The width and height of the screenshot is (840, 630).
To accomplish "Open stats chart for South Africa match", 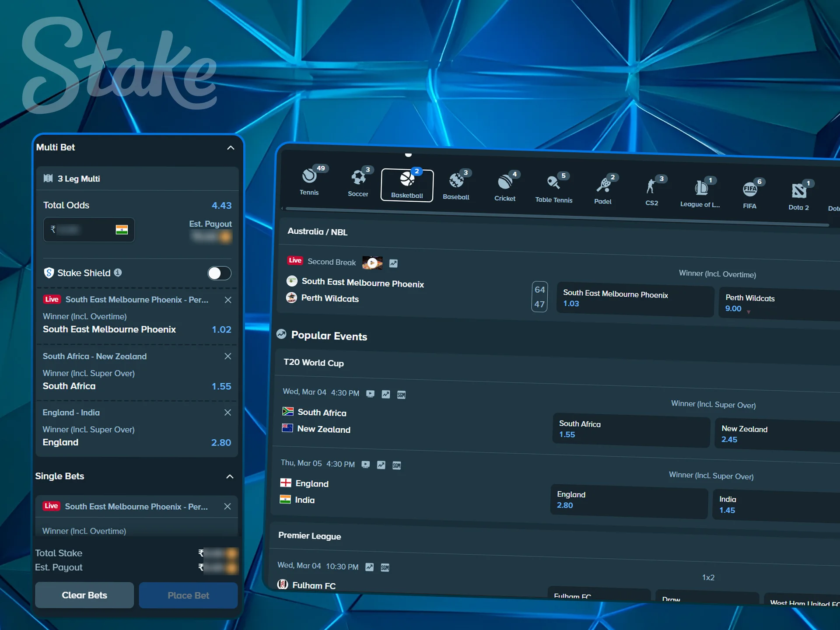I will pyautogui.click(x=386, y=394).
